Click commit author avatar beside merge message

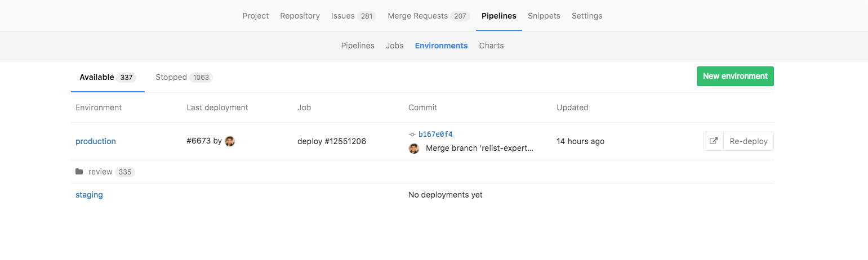coord(414,149)
